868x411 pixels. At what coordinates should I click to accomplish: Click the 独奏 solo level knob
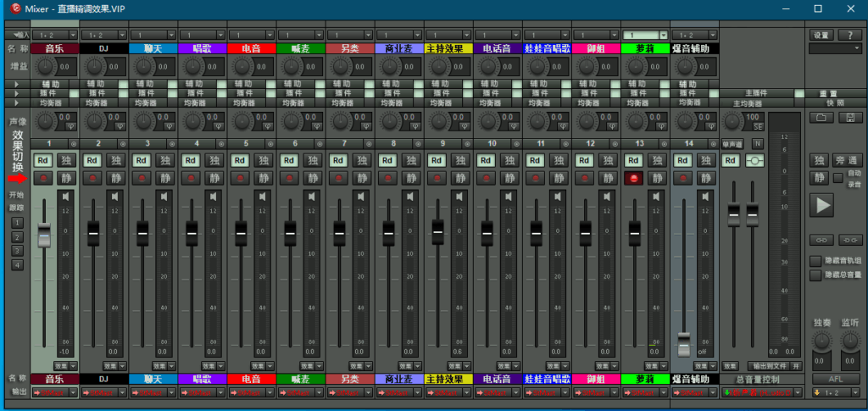click(821, 341)
